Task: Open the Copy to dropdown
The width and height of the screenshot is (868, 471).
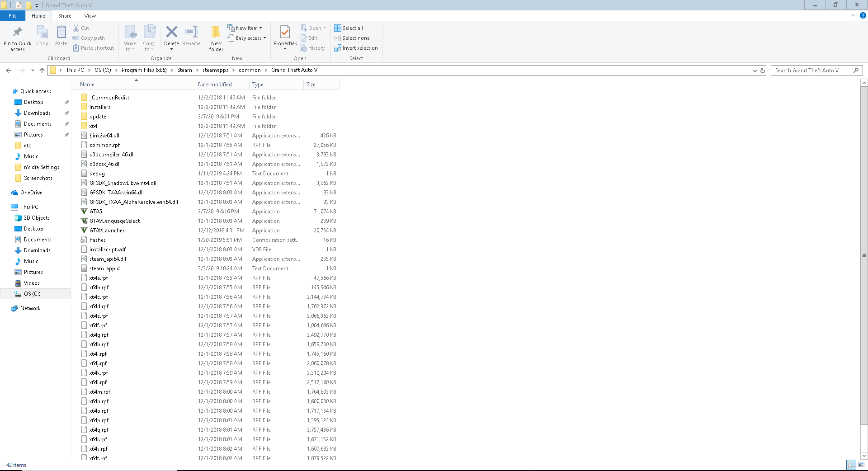Action: pyautogui.click(x=149, y=38)
